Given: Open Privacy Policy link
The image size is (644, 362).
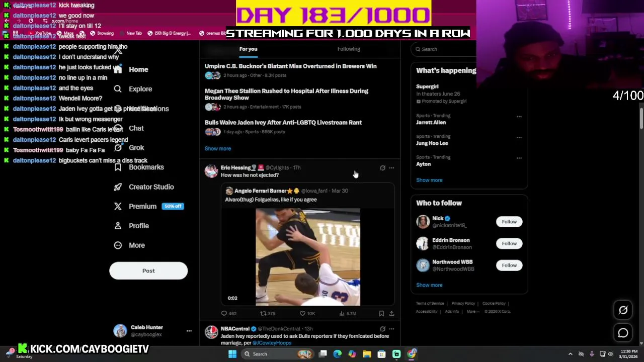Looking at the screenshot, I should pyautogui.click(x=463, y=303).
